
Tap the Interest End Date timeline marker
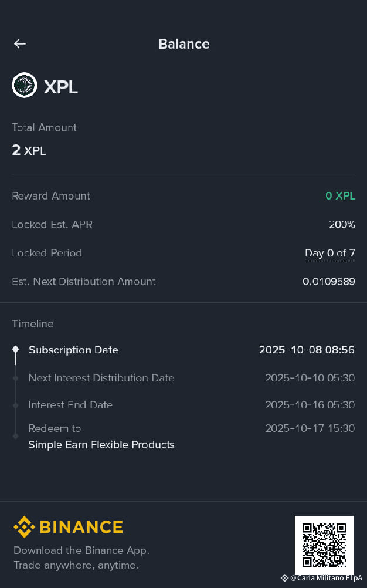[x=15, y=405]
